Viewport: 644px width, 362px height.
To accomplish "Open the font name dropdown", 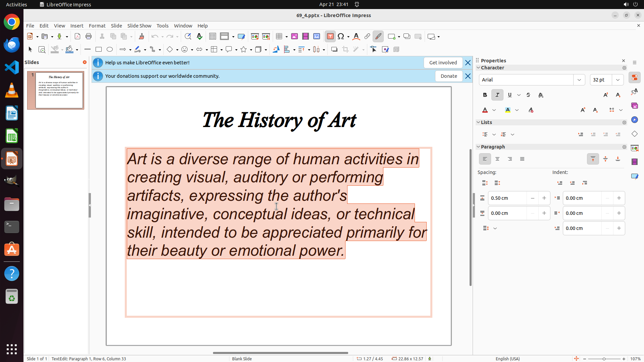I will (x=579, y=80).
